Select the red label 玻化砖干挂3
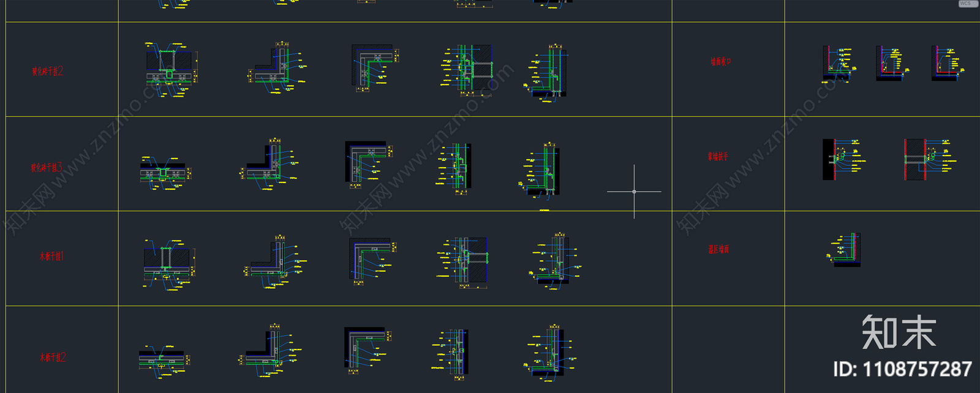The width and height of the screenshot is (980, 393). pyautogui.click(x=47, y=167)
